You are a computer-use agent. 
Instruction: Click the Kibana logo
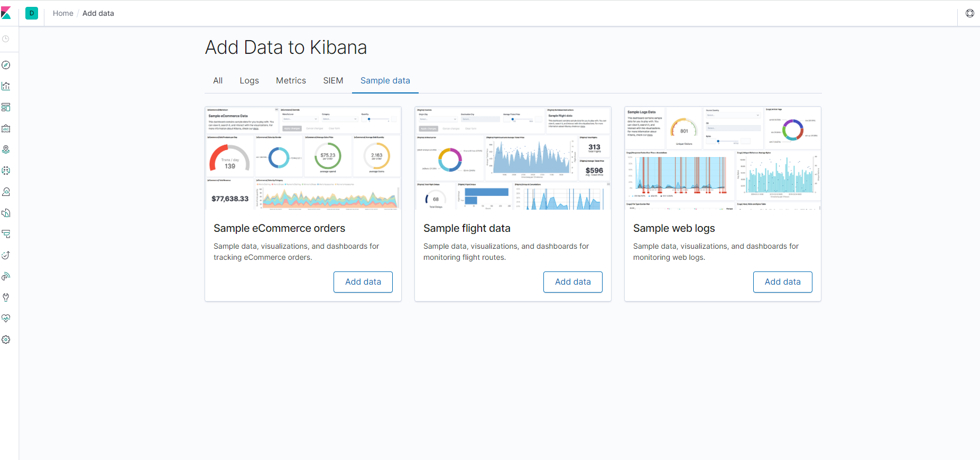pyautogui.click(x=6, y=13)
